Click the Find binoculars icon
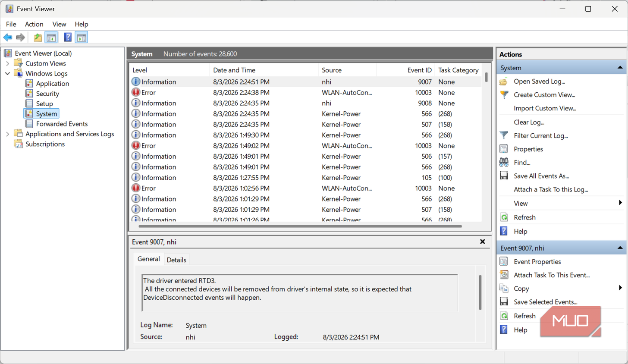The image size is (628, 364). [x=504, y=162]
